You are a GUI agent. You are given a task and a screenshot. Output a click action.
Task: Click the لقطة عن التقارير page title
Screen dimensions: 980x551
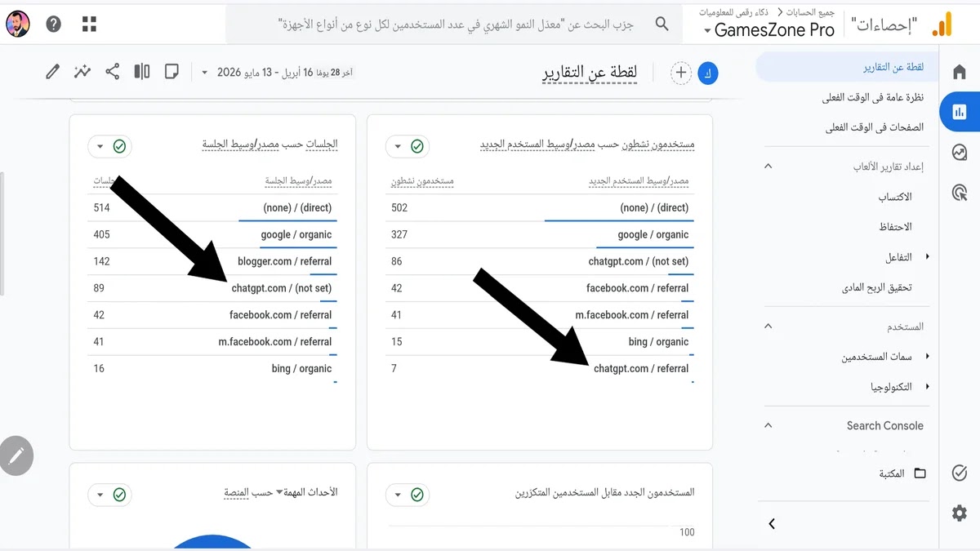tap(590, 73)
